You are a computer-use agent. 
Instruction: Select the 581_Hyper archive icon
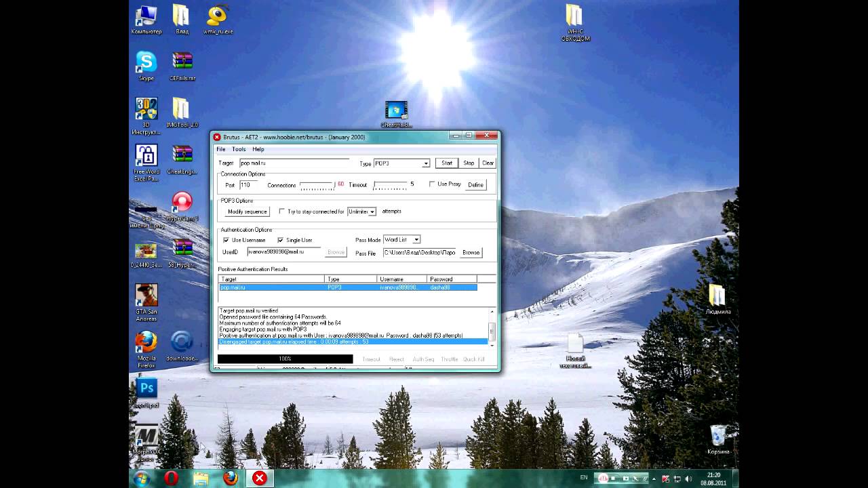coord(182,253)
